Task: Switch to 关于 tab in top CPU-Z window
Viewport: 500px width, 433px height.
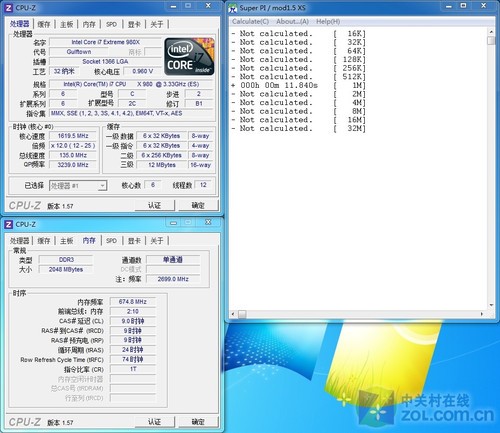Action: click(x=157, y=24)
